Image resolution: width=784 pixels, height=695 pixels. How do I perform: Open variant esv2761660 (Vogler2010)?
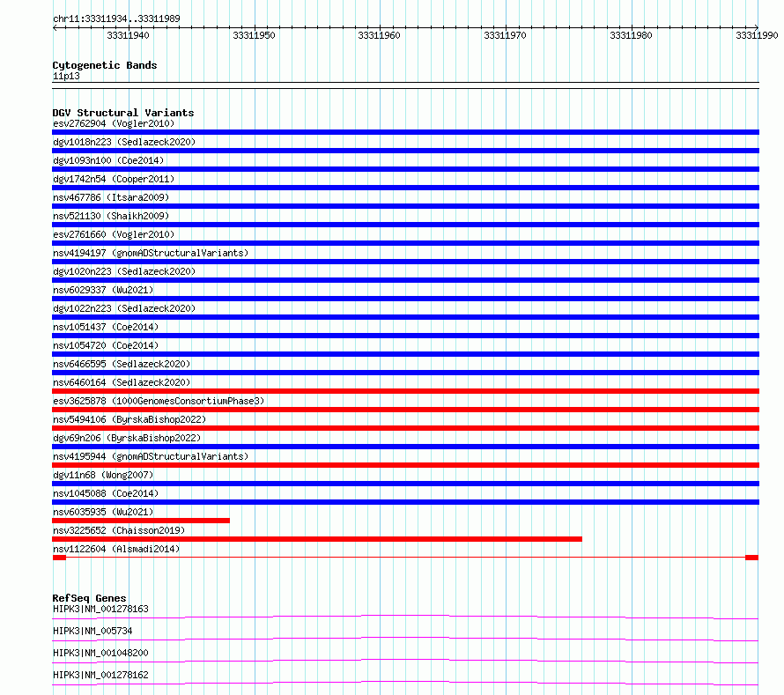(x=114, y=234)
